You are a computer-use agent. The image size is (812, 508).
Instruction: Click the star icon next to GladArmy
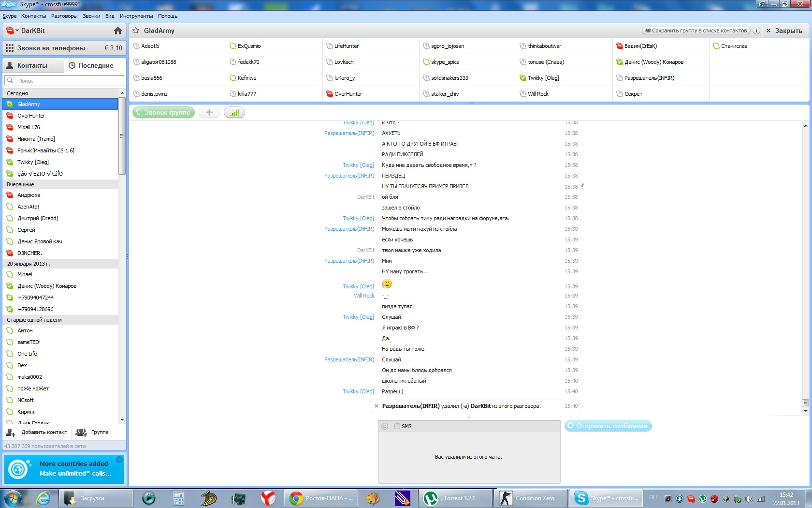tap(136, 30)
